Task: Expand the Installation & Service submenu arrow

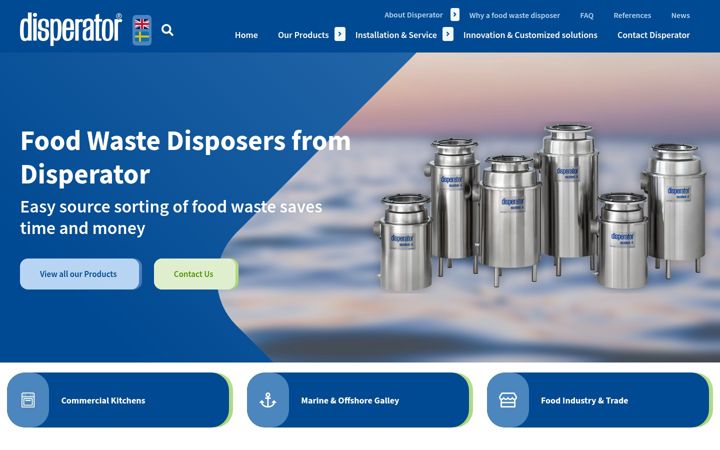Action: [448, 34]
